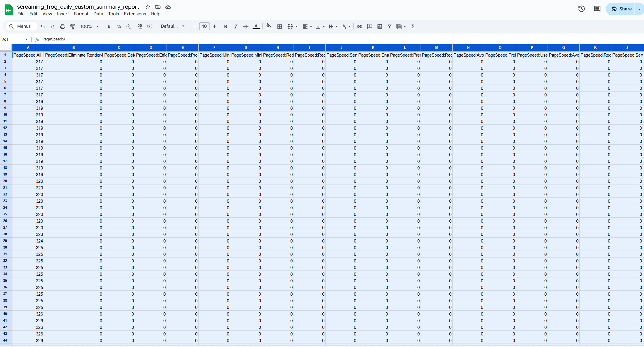
Task: Open the zoom level 100% dropdown
Action: click(x=89, y=27)
